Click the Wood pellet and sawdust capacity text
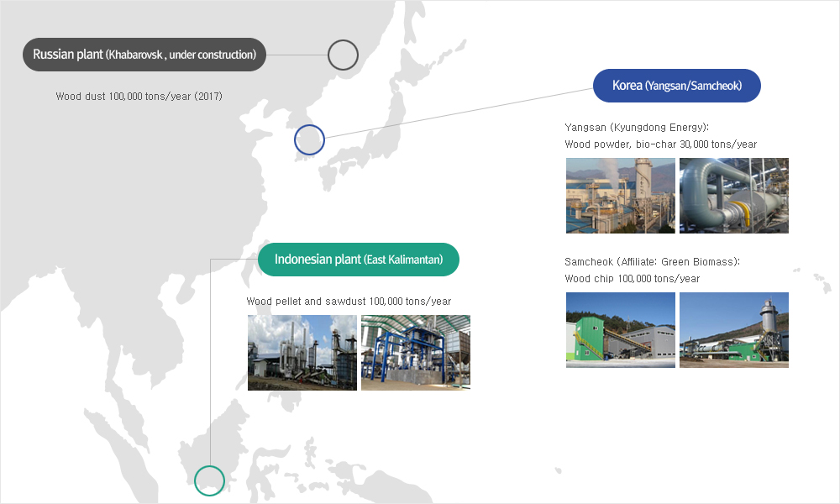 [x=349, y=302]
